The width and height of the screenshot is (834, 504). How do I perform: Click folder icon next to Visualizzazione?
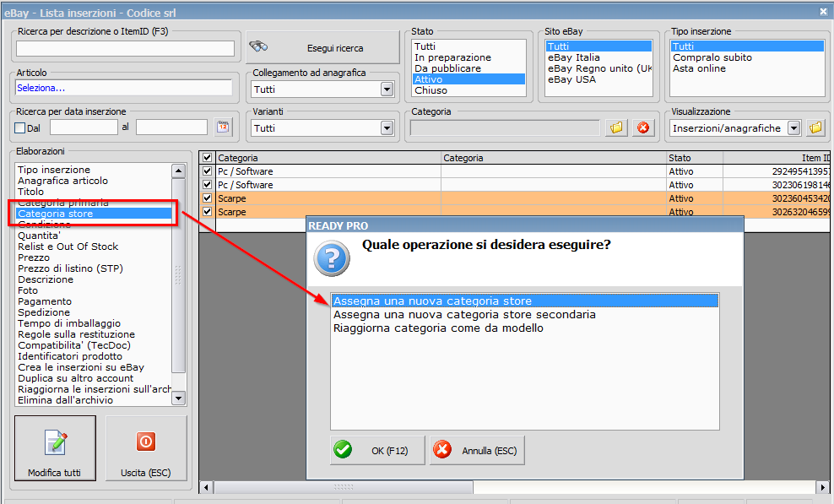tap(815, 127)
